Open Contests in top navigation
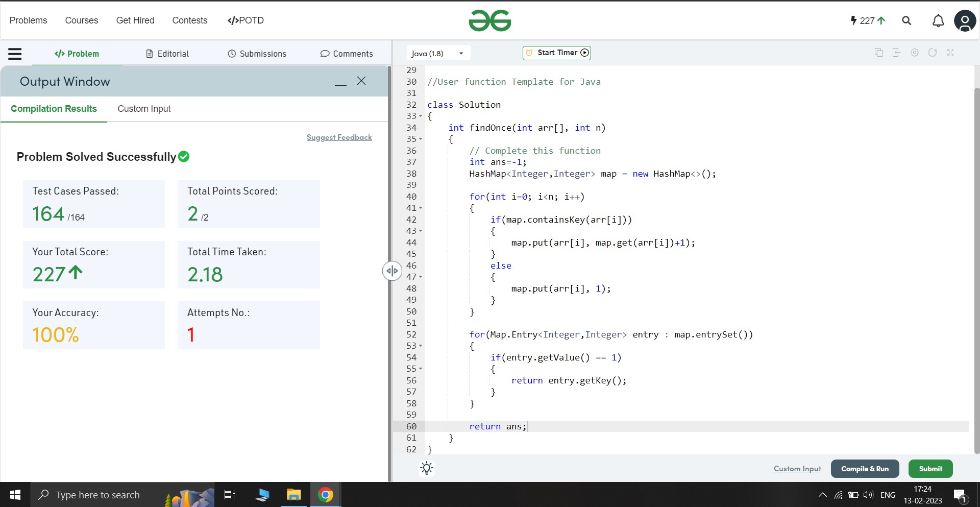This screenshot has height=507, width=980. [190, 20]
